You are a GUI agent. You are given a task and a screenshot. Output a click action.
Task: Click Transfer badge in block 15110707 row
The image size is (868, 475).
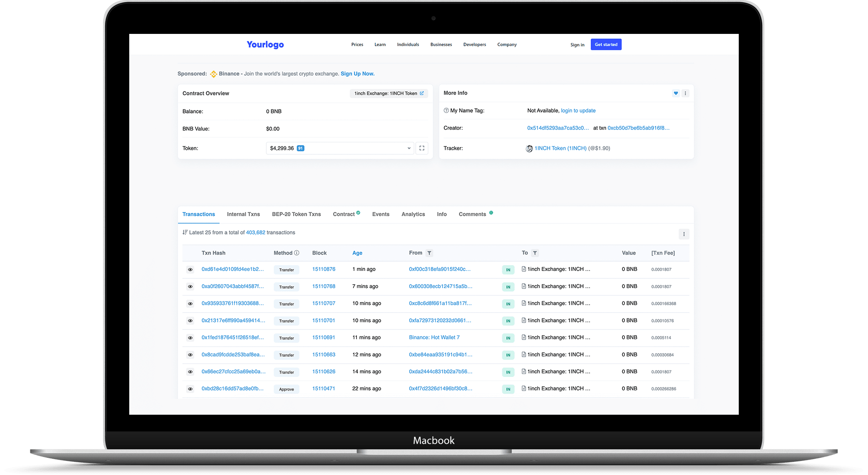287,304
